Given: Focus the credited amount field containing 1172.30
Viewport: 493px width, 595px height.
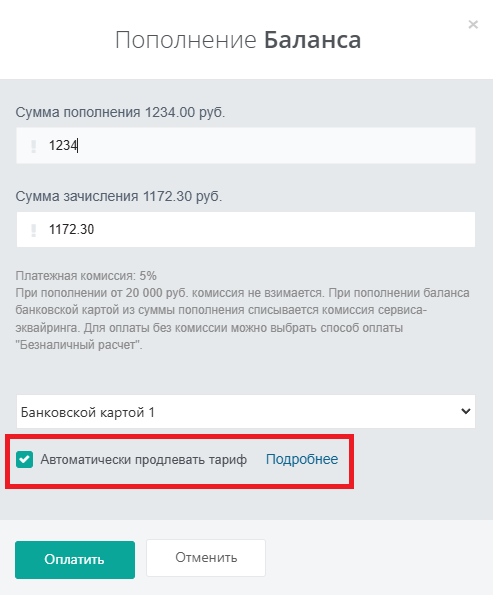Looking at the screenshot, I should tap(246, 230).
